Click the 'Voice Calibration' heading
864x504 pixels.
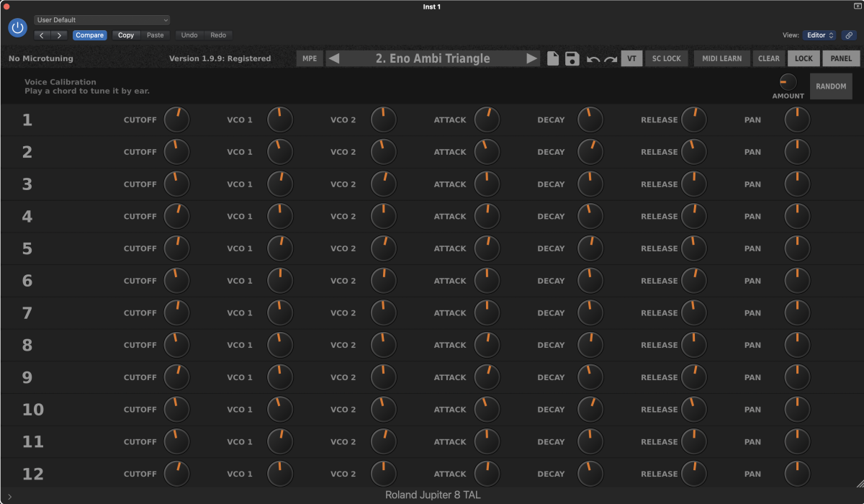click(60, 82)
